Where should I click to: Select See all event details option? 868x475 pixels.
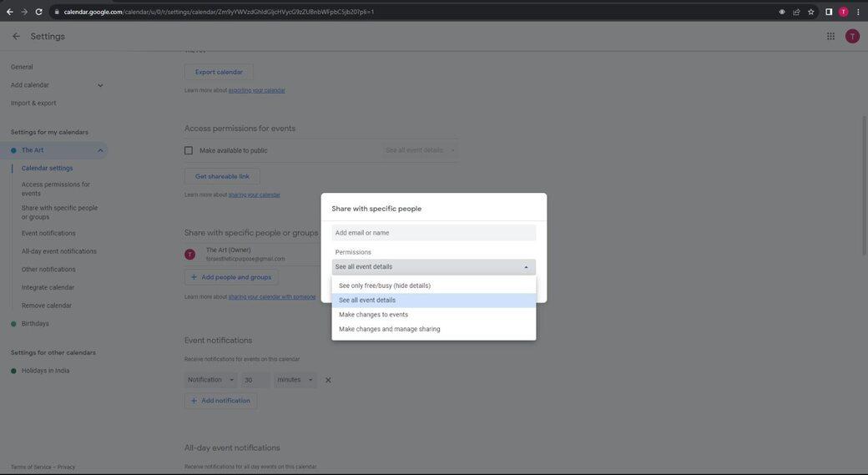(x=433, y=300)
